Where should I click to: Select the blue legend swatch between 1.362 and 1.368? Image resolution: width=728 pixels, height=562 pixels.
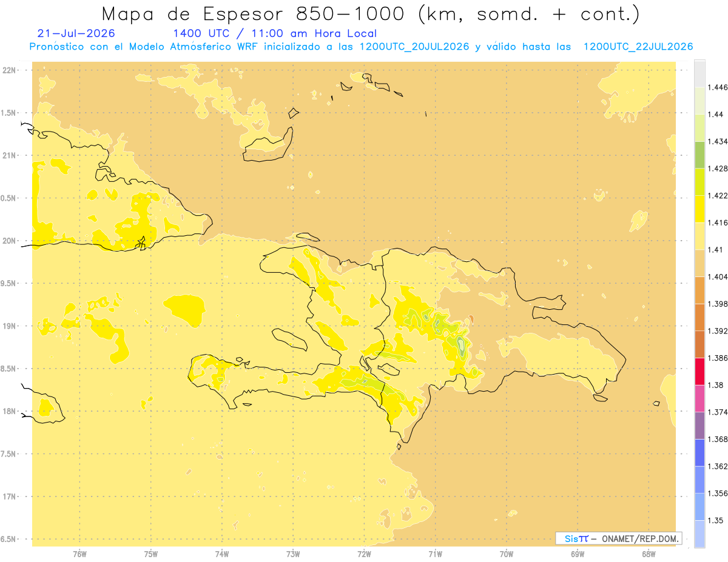[699, 452]
